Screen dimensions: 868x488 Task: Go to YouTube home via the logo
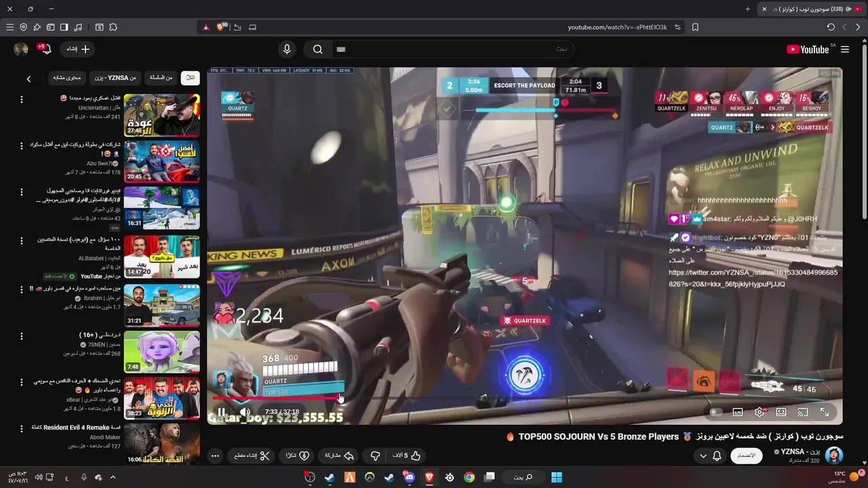pyautogui.click(x=808, y=49)
